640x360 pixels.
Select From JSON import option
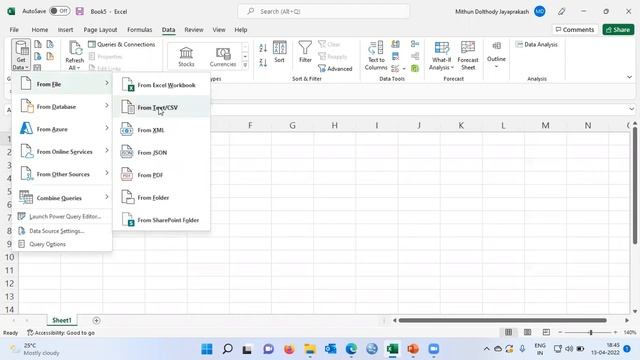point(162,152)
